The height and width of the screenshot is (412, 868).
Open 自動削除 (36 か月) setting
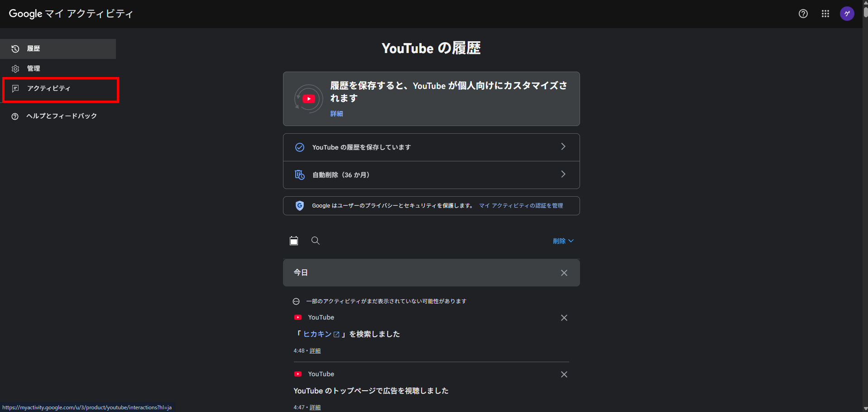pyautogui.click(x=431, y=175)
